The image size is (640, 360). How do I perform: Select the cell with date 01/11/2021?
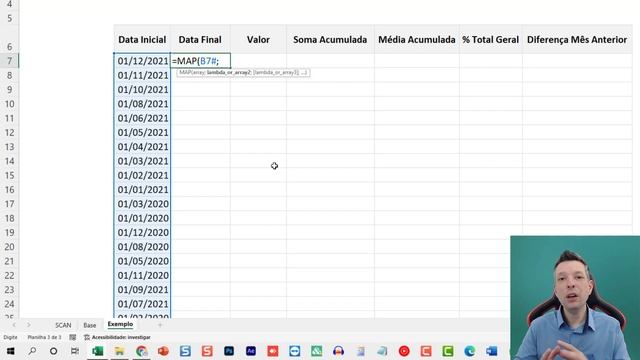pyautogui.click(x=142, y=75)
